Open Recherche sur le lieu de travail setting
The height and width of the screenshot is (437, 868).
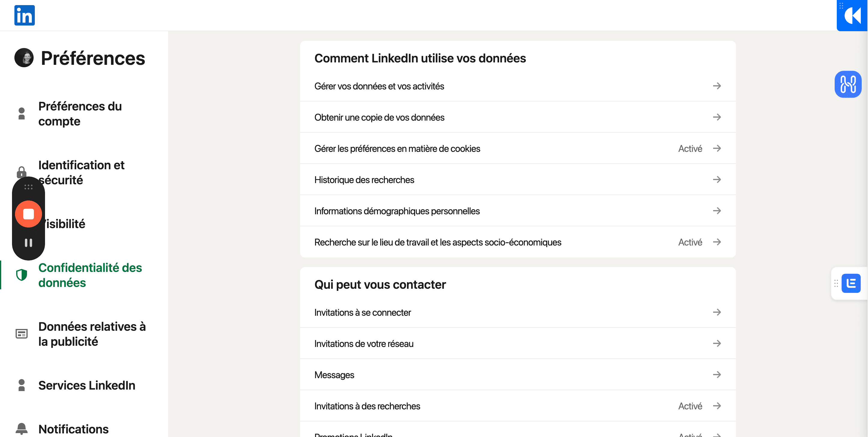pyautogui.click(x=517, y=242)
